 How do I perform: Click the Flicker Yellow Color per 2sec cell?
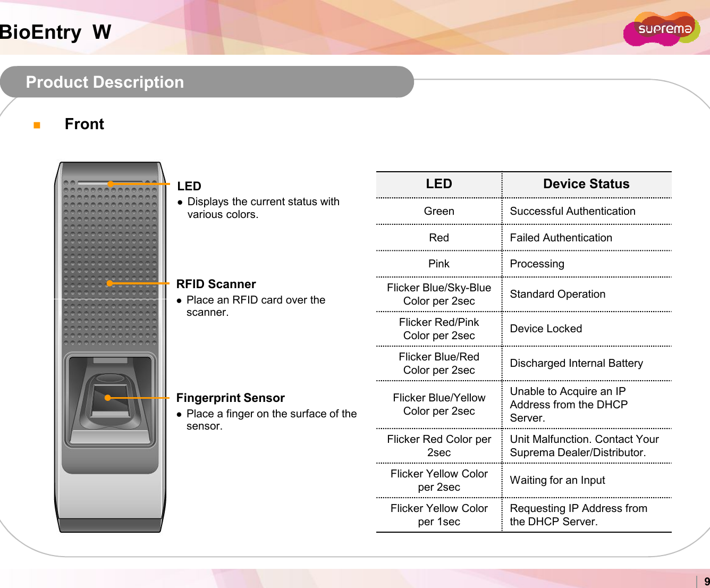pyautogui.click(x=439, y=480)
